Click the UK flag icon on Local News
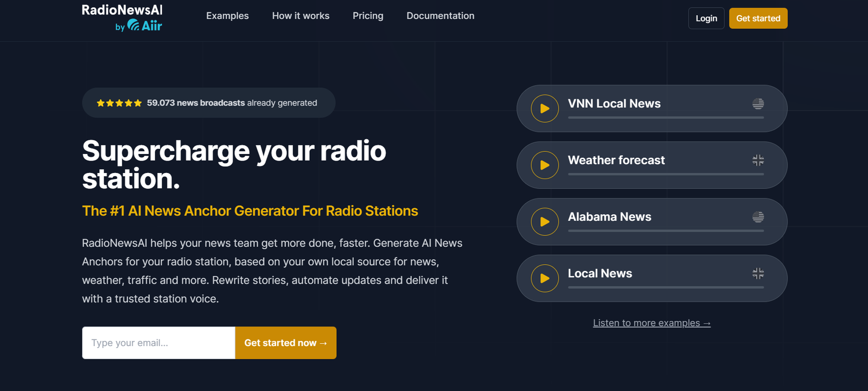Viewport: 868px width, 391px height. pyautogui.click(x=758, y=273)
